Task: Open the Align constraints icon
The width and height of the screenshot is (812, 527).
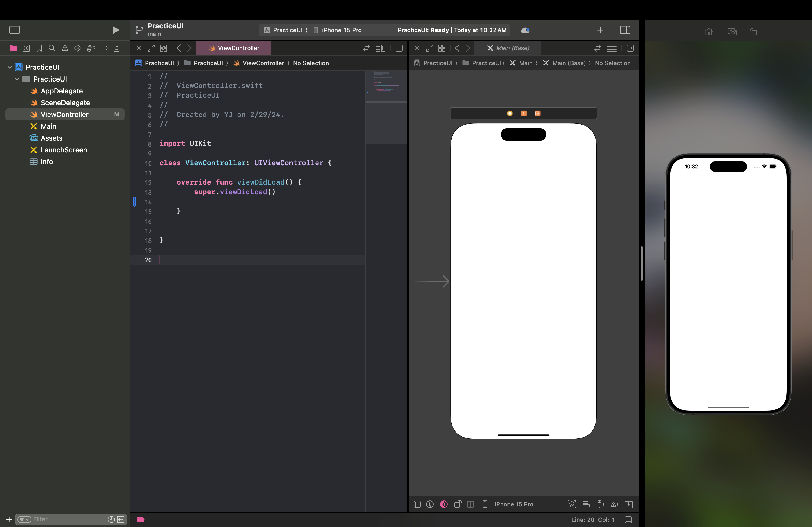Action: pyautogui.click(x=585, y=504)
